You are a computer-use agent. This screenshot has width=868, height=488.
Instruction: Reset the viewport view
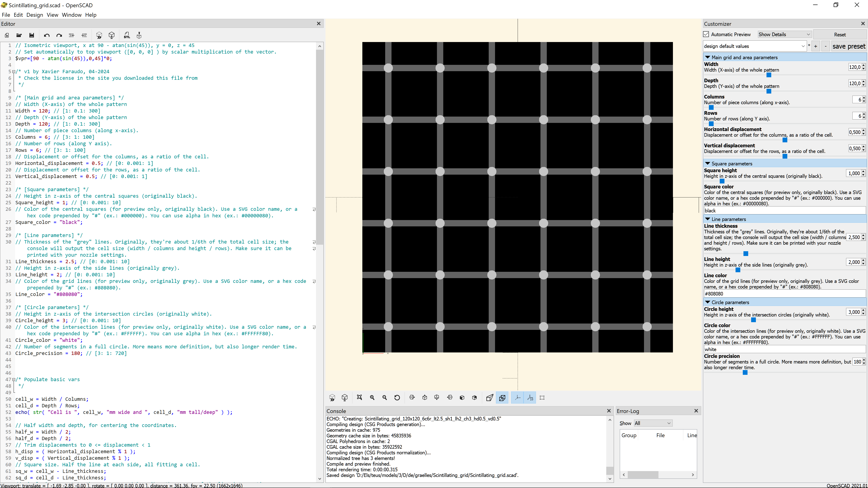pos(397,398)
